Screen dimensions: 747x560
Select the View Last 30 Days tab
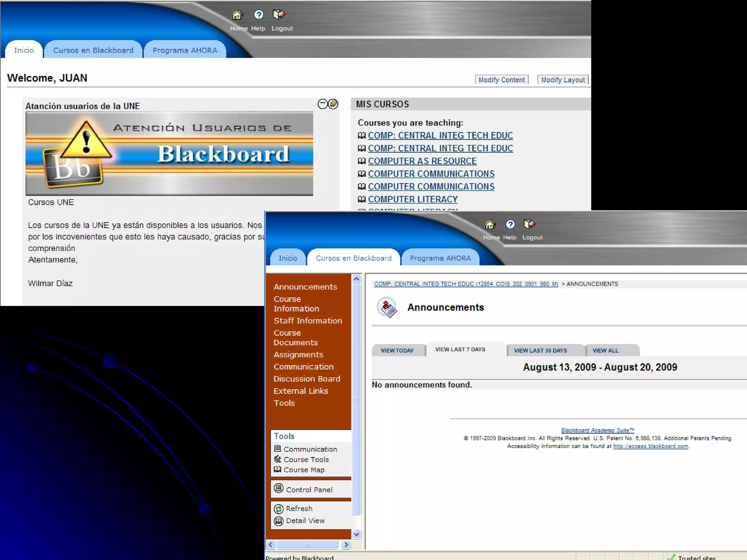point(540,351)
